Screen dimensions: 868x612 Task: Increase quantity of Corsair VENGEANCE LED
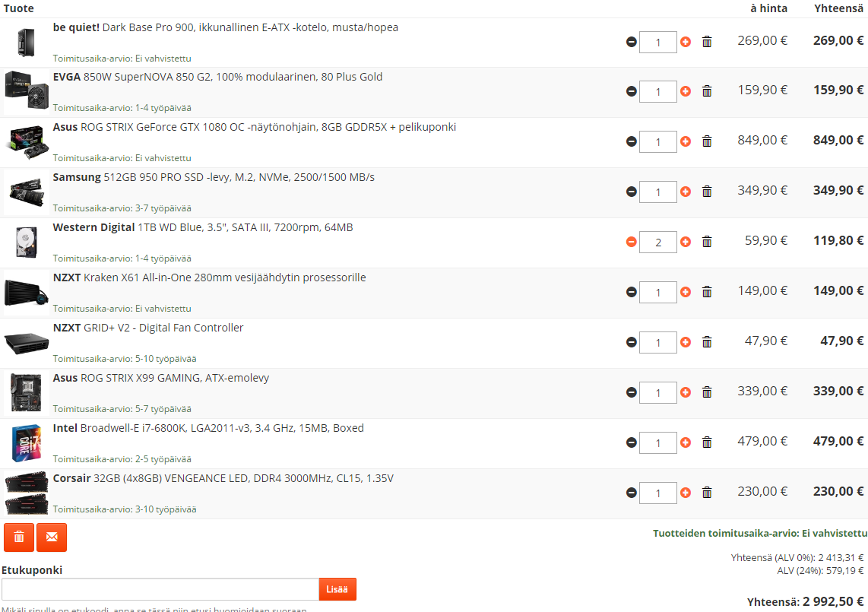[686, 493]
